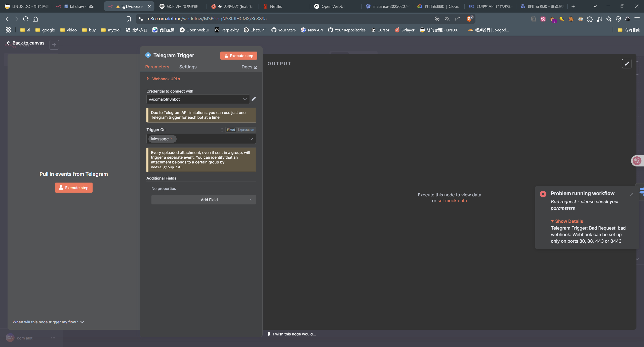
Task: Open the Trigger On Message dropdown
Action: pos(201,139)
